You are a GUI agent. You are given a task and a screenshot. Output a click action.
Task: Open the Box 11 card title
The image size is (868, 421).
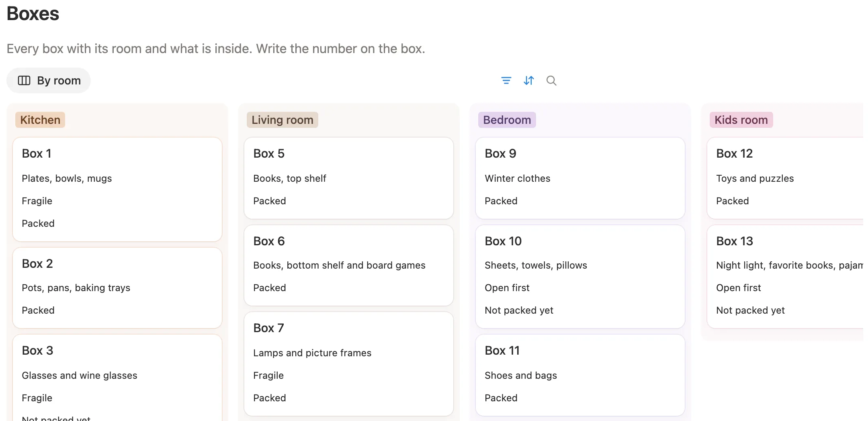point(502,351)
